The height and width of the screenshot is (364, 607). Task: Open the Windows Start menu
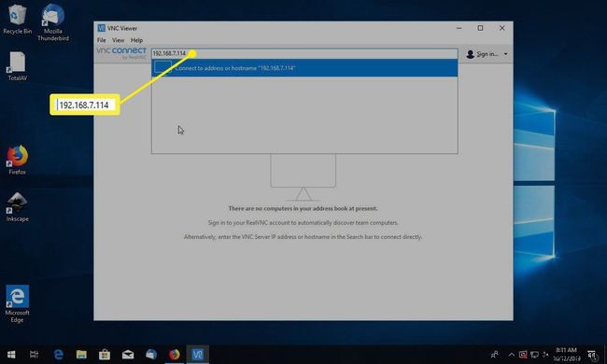pos(11,355)
